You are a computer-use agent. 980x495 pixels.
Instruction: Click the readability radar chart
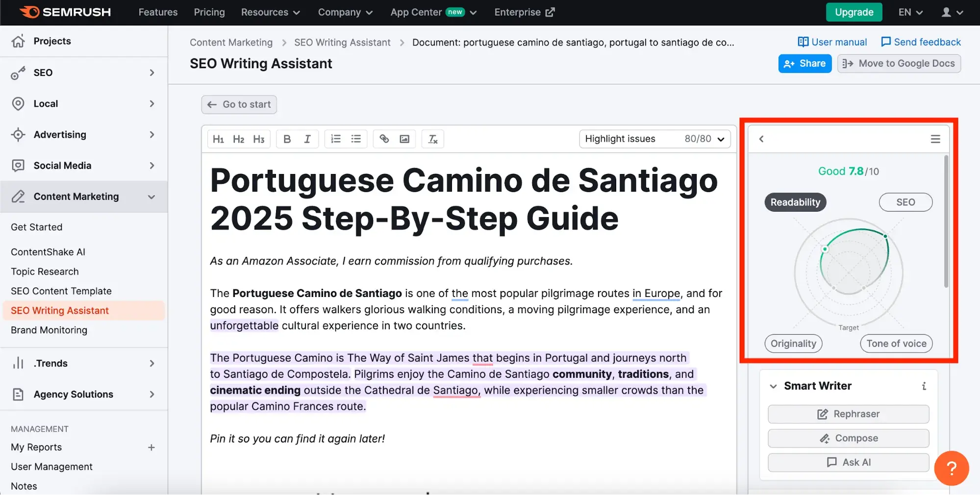pos(849,272)
